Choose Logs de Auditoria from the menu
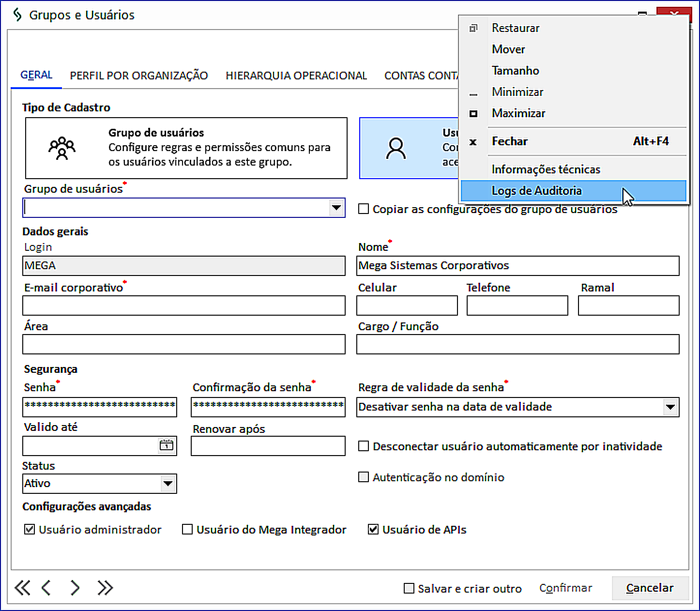The image size is (700, 611). point(574,191)
